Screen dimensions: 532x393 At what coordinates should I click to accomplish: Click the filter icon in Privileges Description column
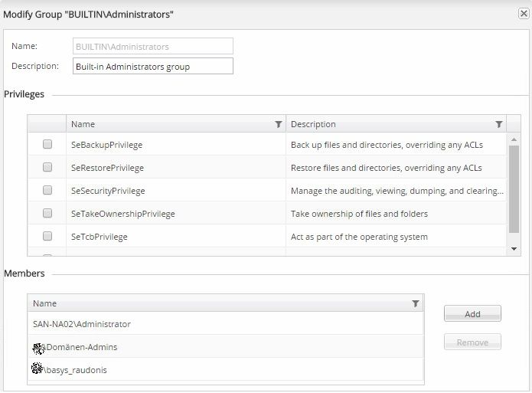click(499, 124)
